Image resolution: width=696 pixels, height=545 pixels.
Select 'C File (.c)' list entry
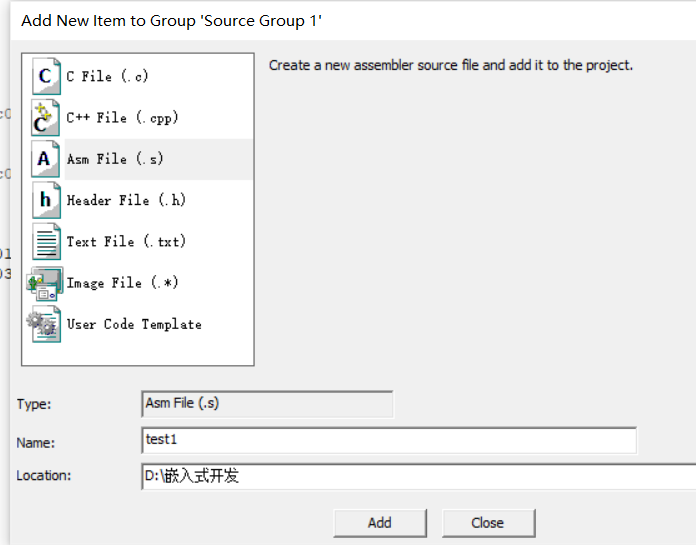point(108,76)
